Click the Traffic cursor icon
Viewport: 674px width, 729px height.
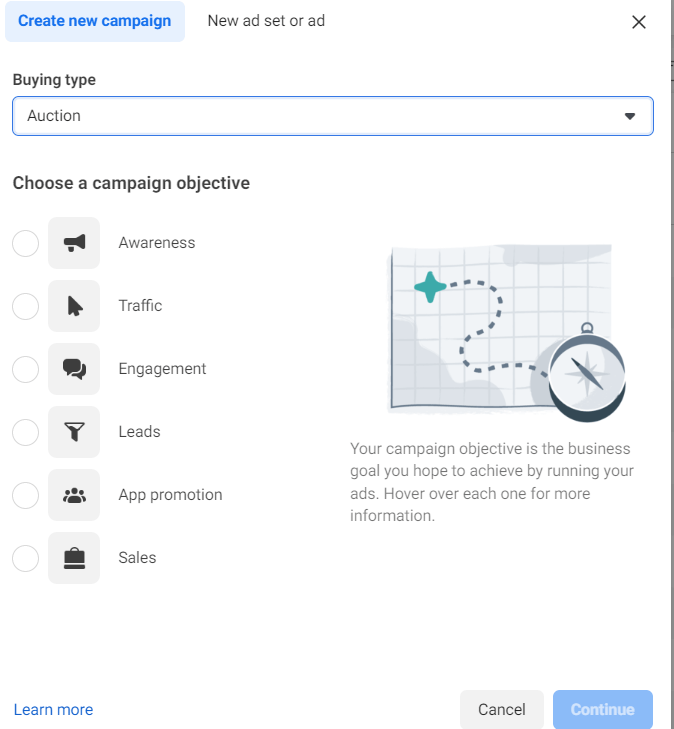74,306
